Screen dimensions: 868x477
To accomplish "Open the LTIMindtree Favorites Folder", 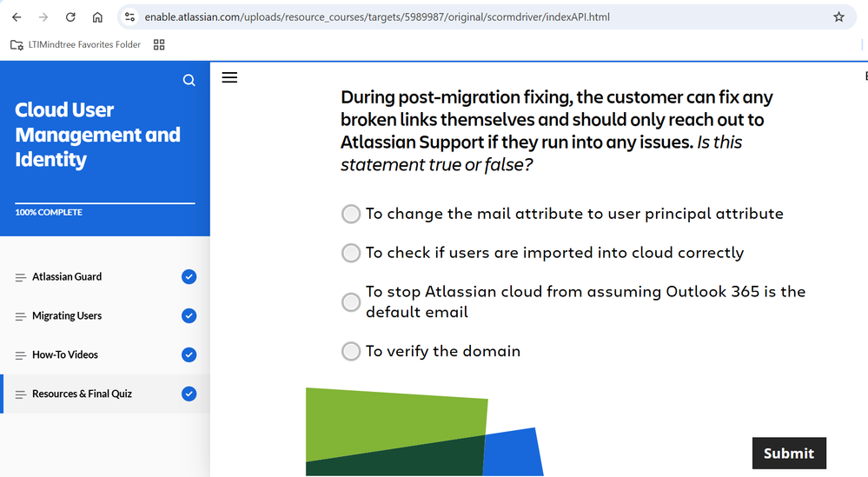I will (76, 45).
